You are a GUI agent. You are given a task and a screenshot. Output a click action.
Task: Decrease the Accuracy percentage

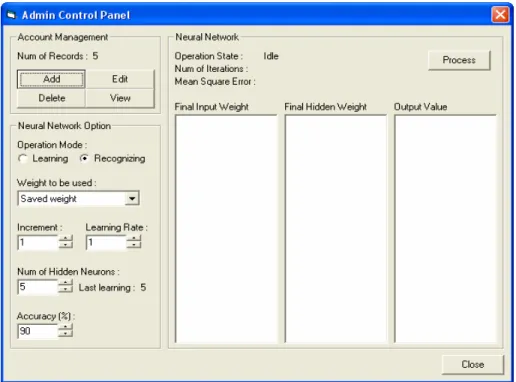[66, 334]
